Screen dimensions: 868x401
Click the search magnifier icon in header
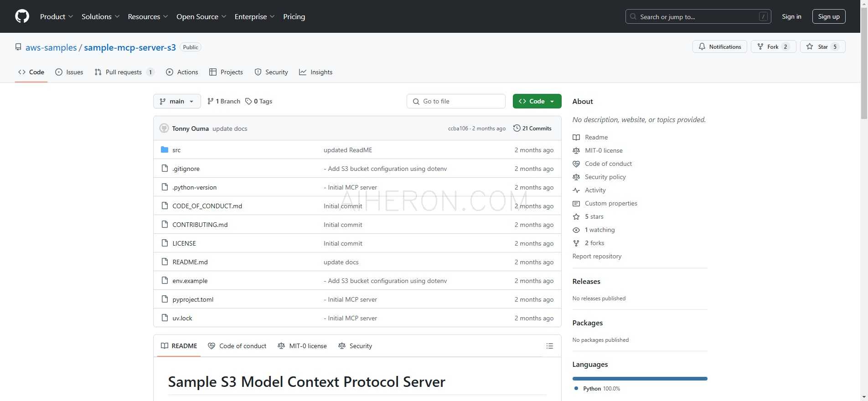633,16
